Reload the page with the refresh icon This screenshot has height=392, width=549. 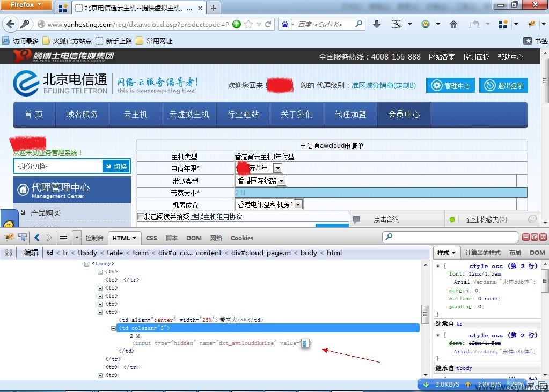coord(268,24)
